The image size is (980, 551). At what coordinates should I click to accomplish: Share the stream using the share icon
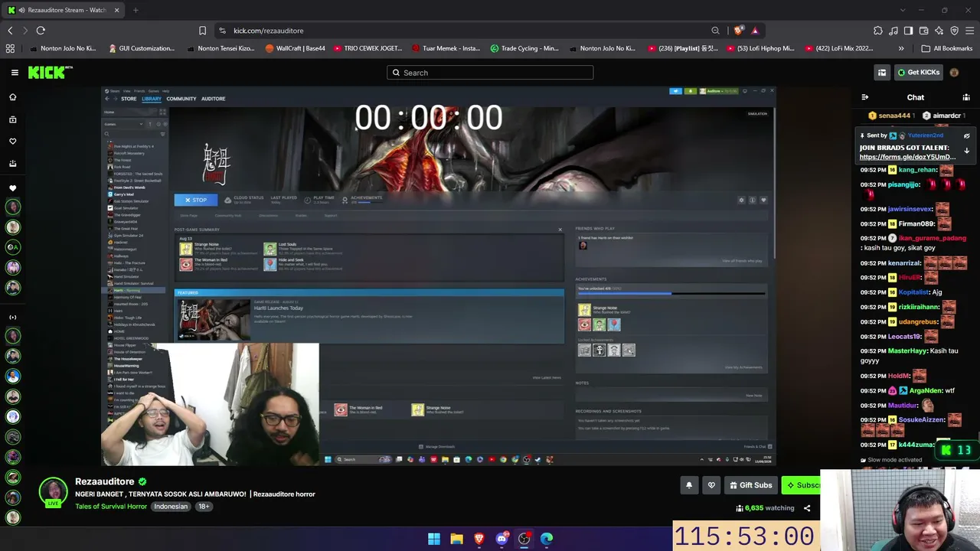(806, 508)
